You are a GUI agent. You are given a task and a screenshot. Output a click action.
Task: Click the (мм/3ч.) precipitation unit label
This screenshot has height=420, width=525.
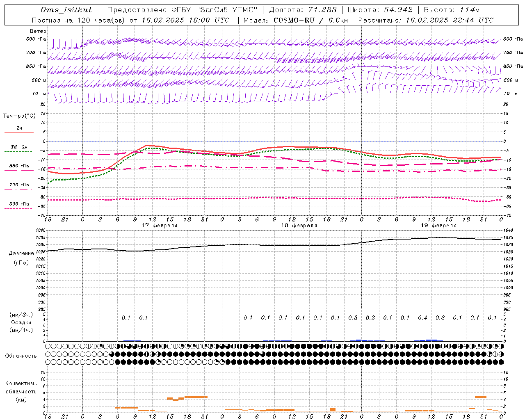(x=21, y=315)
